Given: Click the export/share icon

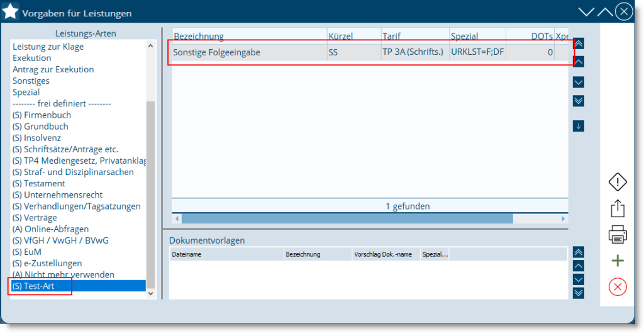Looking at the screenshot, I should pyautogui.click(x=618, y=208).
